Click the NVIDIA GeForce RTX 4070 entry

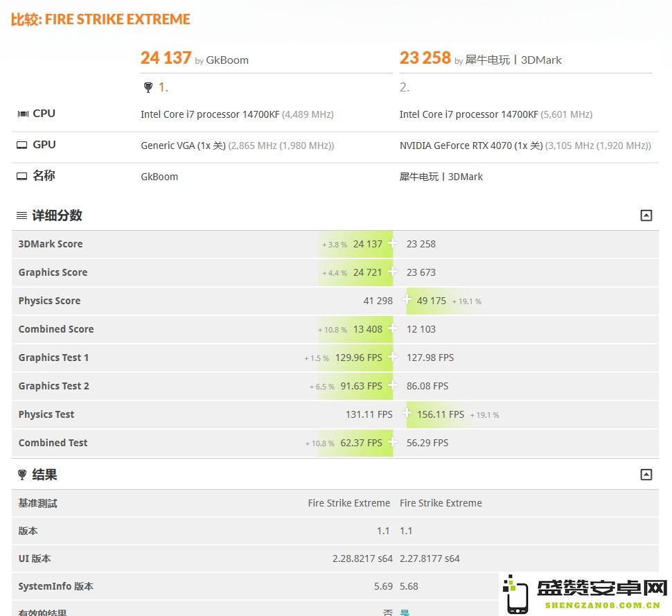tap(525, 146)
